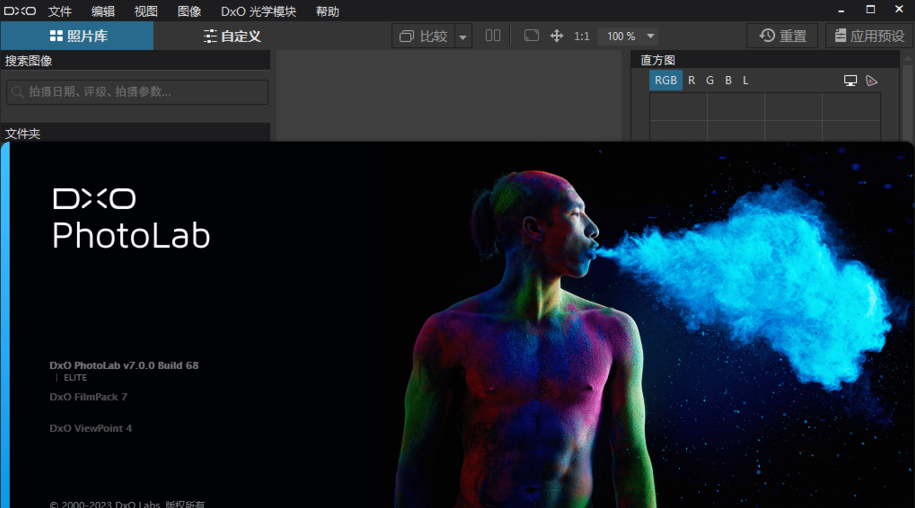Select the G histogram channel
Screen dimensions: 915x508
pyautogui.click(x=710, y=80)
